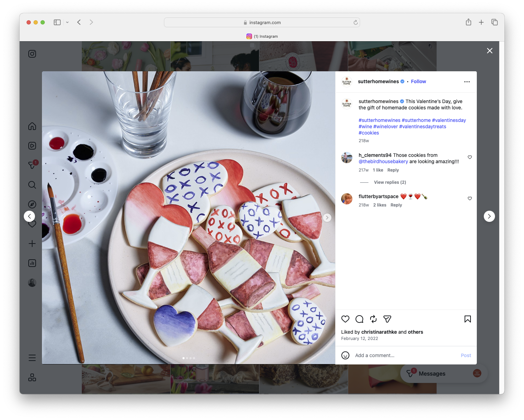
Task: Open notifications with the heart sidebar icon
Action: [32, 224]
